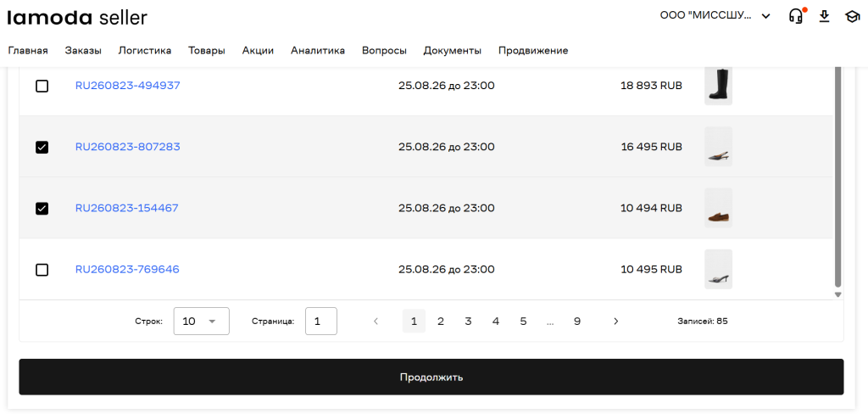Click the Страница page number input
868x414 pixels.
[x=321, y=322]
